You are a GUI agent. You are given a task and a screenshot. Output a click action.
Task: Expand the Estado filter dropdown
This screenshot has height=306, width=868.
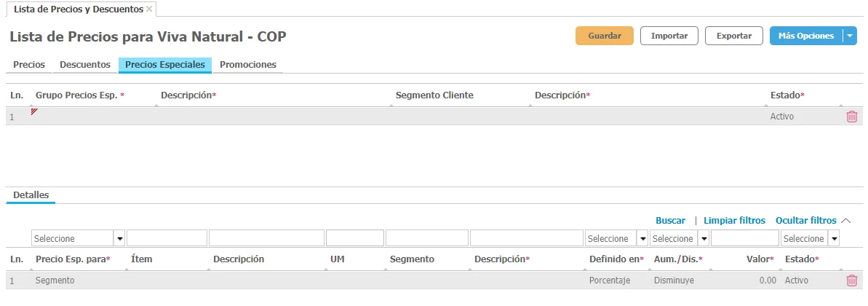pyautogui.click(x=834, y=239)
